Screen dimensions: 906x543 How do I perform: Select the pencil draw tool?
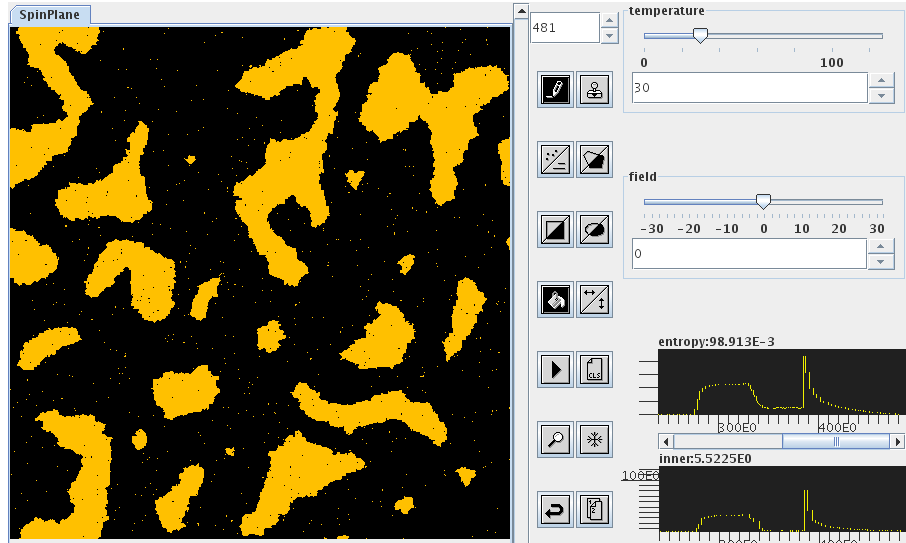555,89
